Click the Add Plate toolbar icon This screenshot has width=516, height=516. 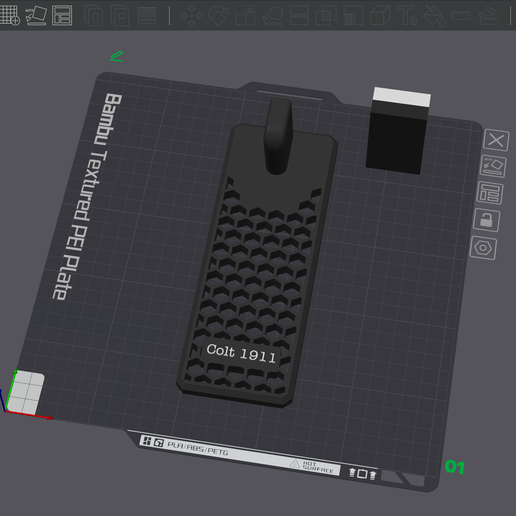tap(10, 15)
